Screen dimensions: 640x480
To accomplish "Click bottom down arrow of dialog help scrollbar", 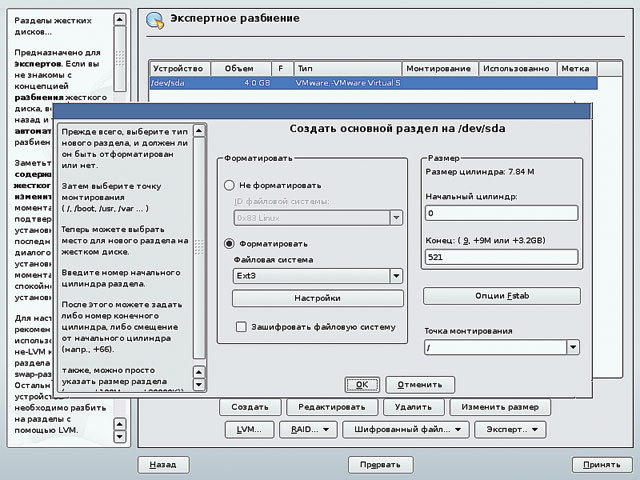I will [199, 384].
